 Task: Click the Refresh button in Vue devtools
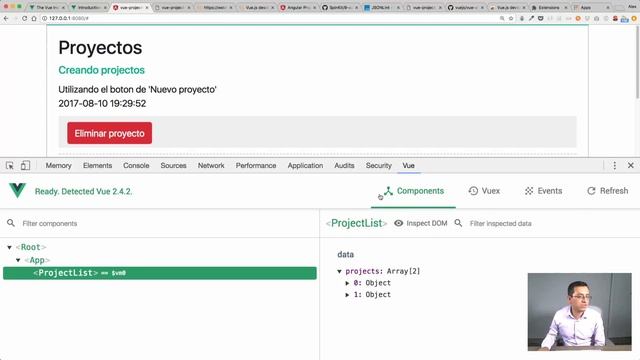pyautogui.click(x=607, y=191)
